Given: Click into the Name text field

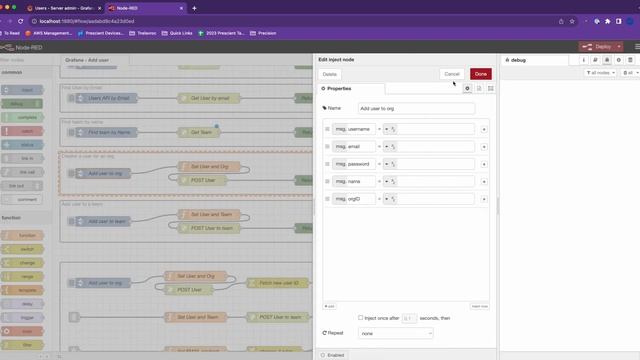Looking at the screenshot, I should (416, 109).
